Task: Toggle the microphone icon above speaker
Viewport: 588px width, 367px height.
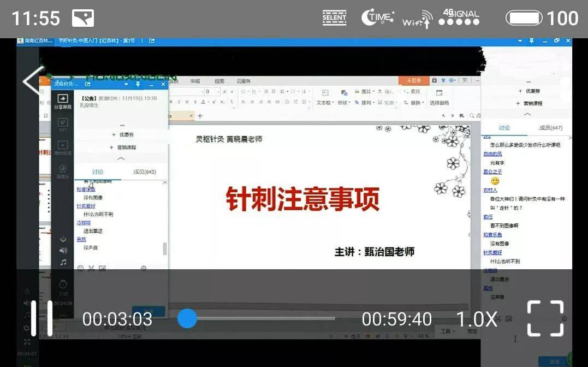Action: pos(63,239)
